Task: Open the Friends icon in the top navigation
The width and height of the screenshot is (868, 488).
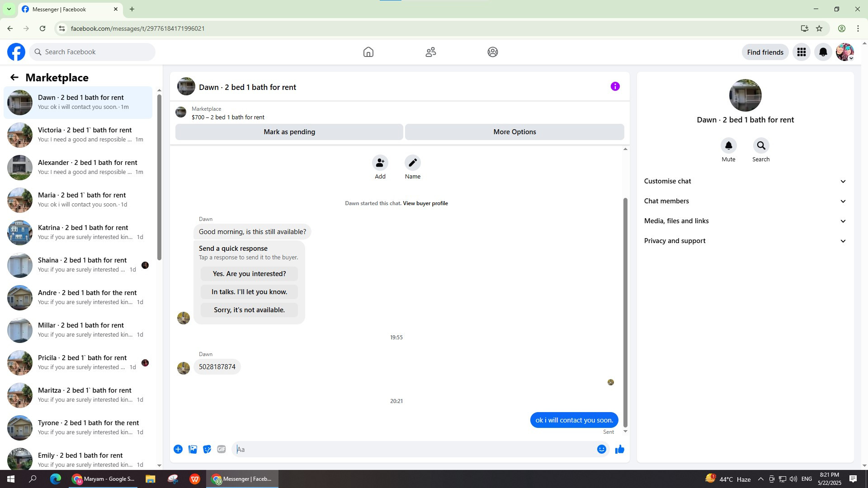Action: (431, 52)
